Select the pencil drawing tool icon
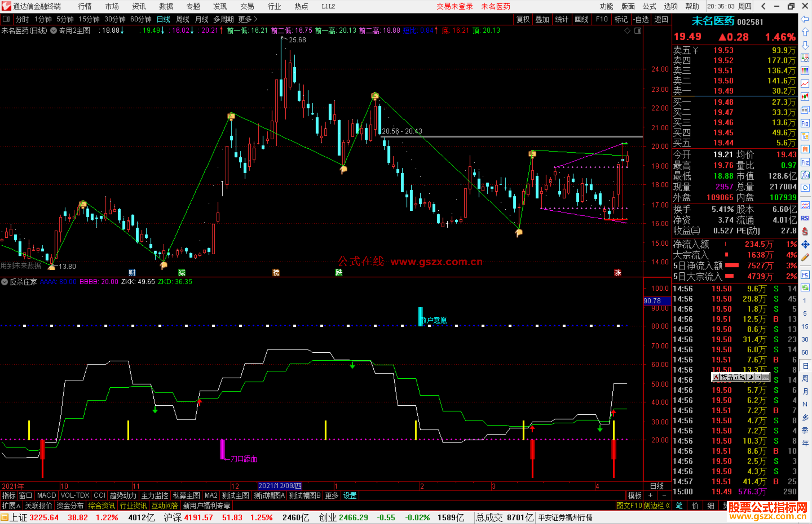The width and height of the screenshot is (812, 524). coord(805,258)
